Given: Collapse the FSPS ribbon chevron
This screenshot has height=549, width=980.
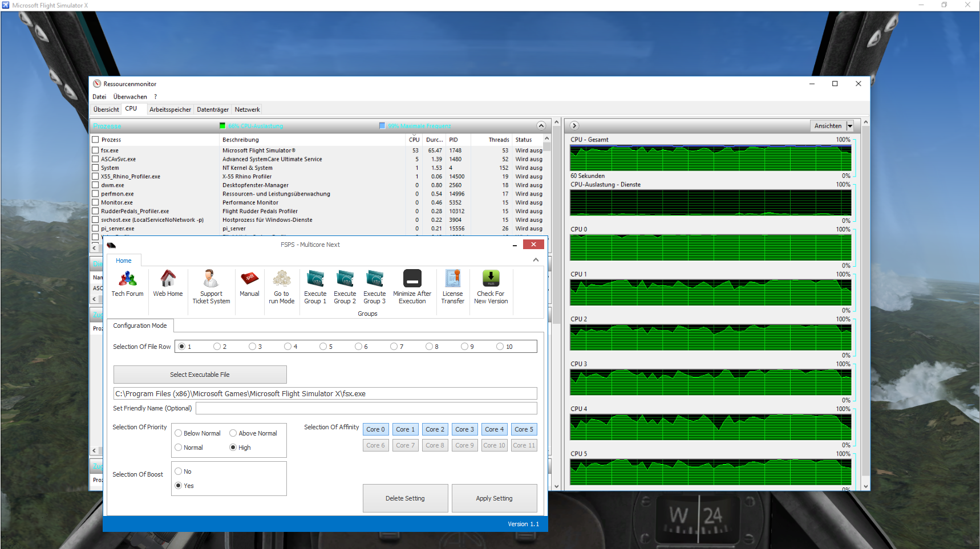Looking at the screenshot, I should 536,260.
